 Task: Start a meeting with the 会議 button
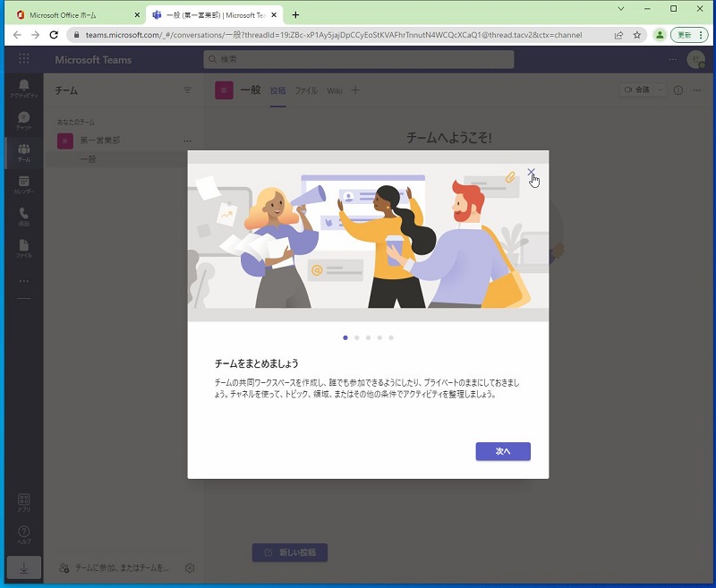pos(637,89)
